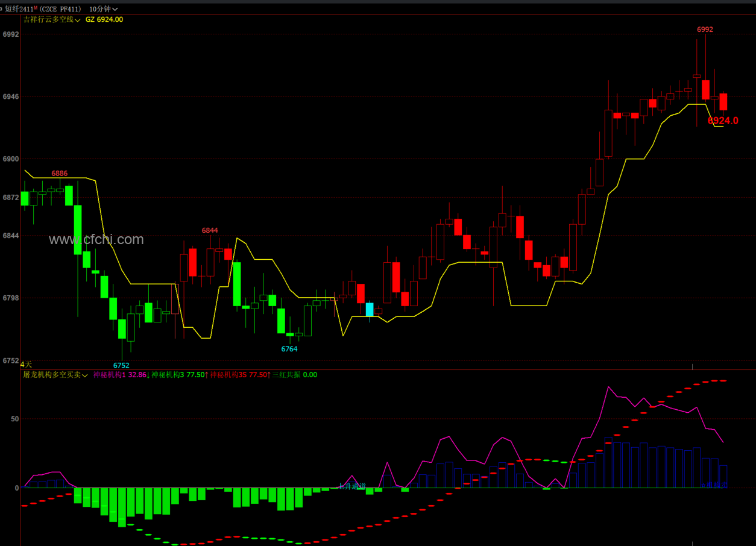756x546 pixels.
Task: Click the 三红共振 0.00 reading
Action: pos(295,375)
